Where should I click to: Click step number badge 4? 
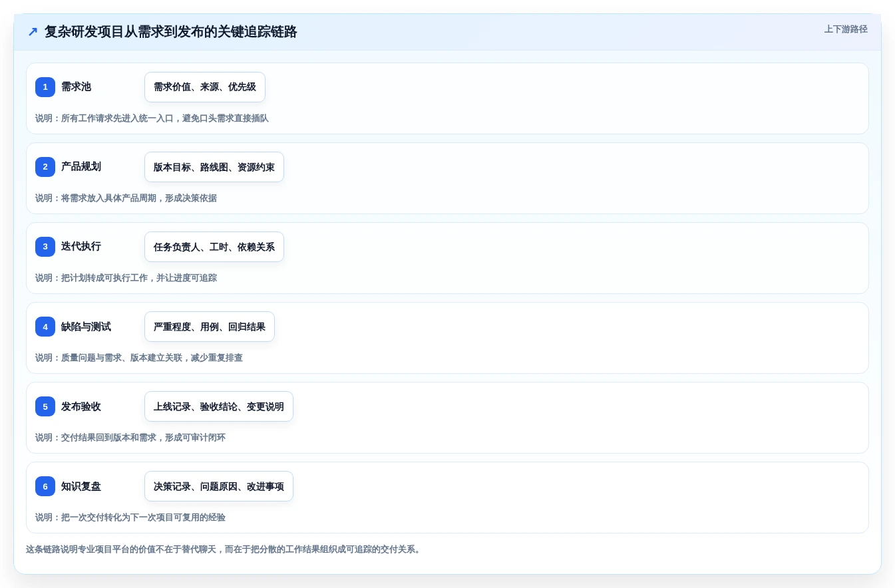pos(45,327)
